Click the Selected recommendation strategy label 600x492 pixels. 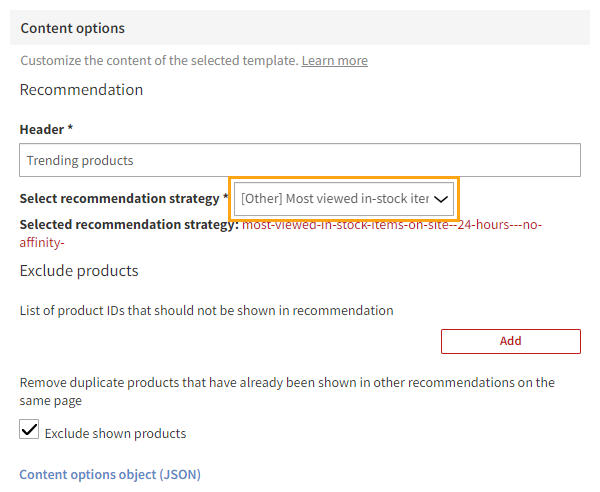point(129,225)
